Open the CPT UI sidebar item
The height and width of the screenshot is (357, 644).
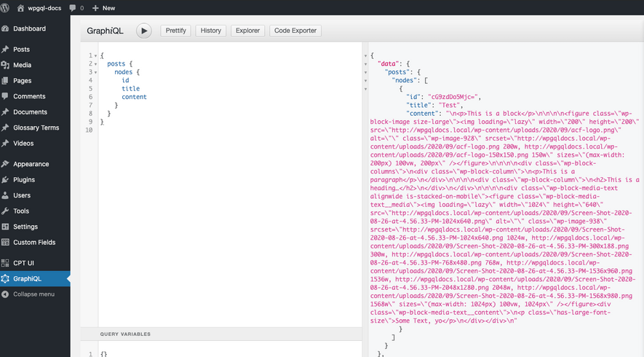25,263
